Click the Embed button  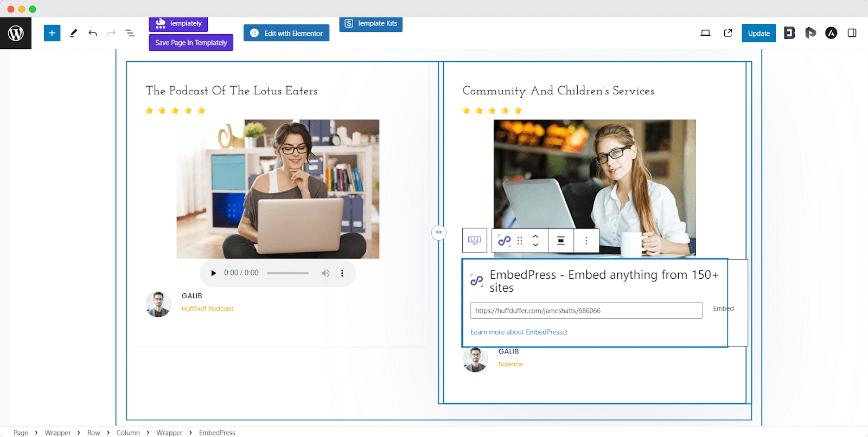(723, 309)
